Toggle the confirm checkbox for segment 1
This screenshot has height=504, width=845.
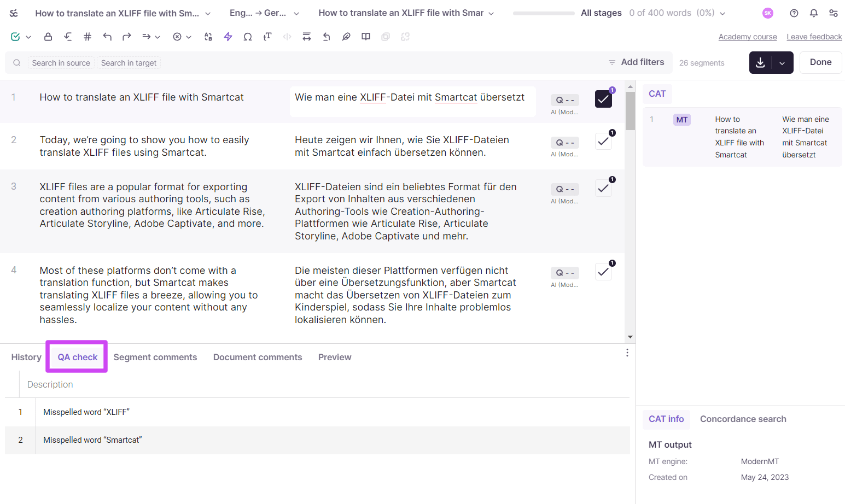[603, 99]
